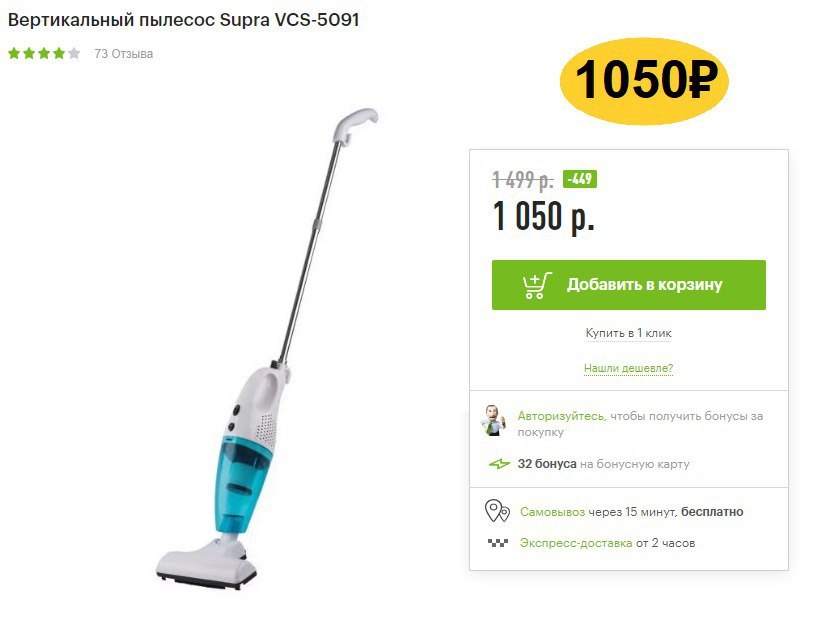
Task: Click the crossed-out old price 1 499 р.
Action: (x=523, y=180)
